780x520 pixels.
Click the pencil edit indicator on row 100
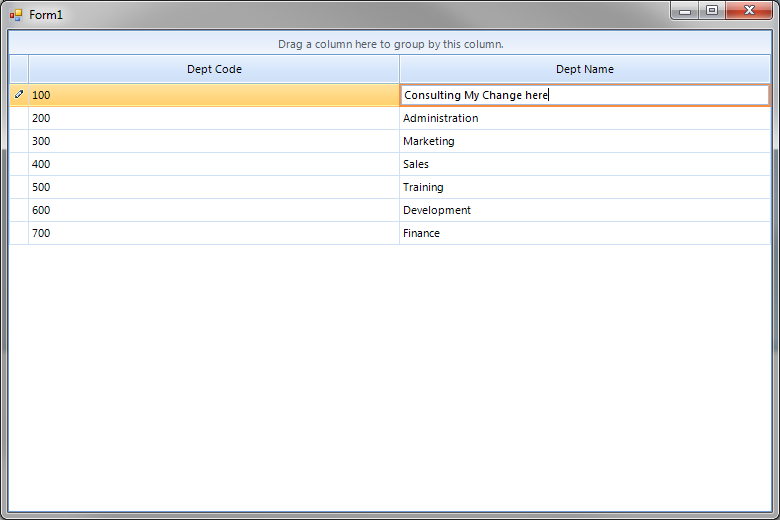[19, 94]
